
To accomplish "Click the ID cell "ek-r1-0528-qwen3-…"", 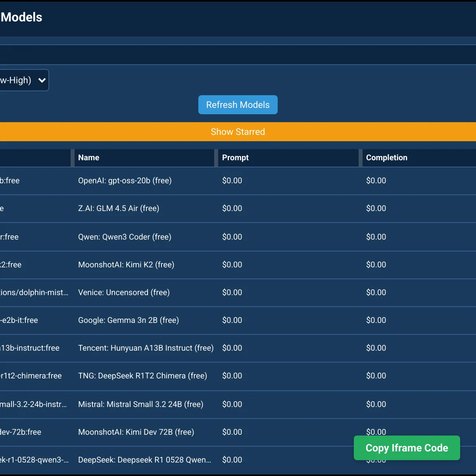I will [34, 460].
